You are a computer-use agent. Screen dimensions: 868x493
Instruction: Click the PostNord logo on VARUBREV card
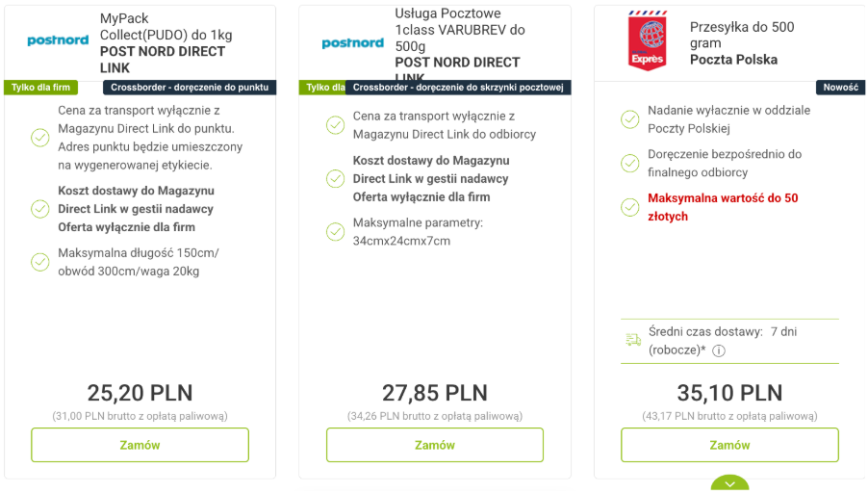(352, 43)
